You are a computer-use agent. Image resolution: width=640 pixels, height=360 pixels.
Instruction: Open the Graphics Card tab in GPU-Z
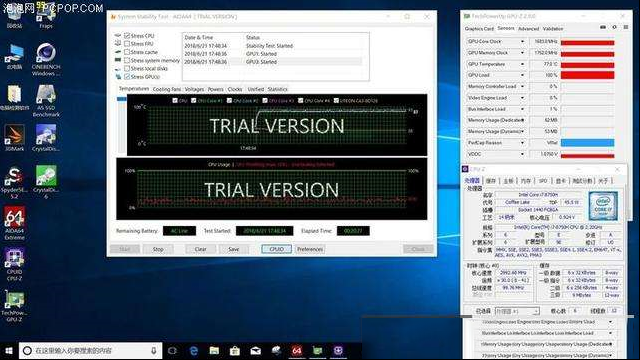(x=479, y=29)
